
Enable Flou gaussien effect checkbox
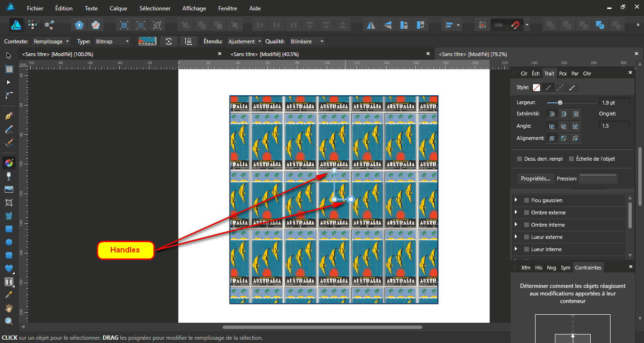[527, 200]
